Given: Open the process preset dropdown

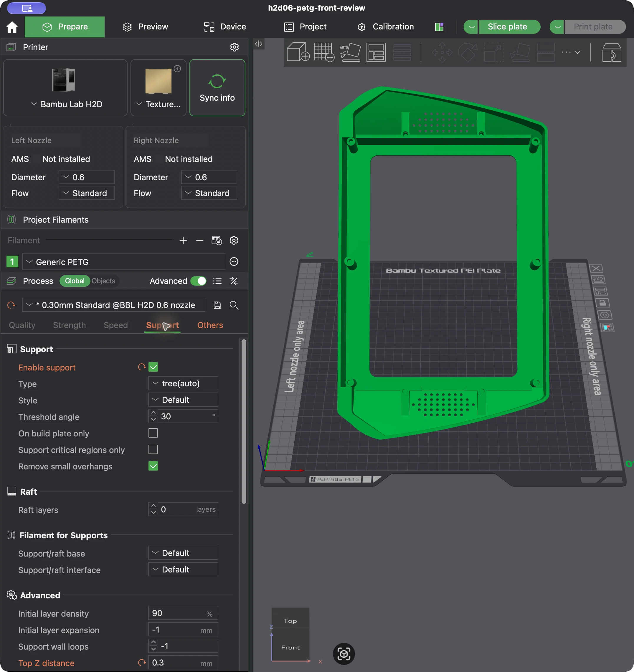Looking at the screenshot, I should point(114,305).
